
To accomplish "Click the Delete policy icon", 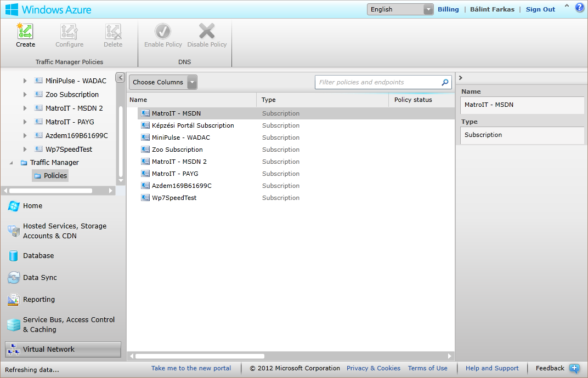I will tap(113, 31).
